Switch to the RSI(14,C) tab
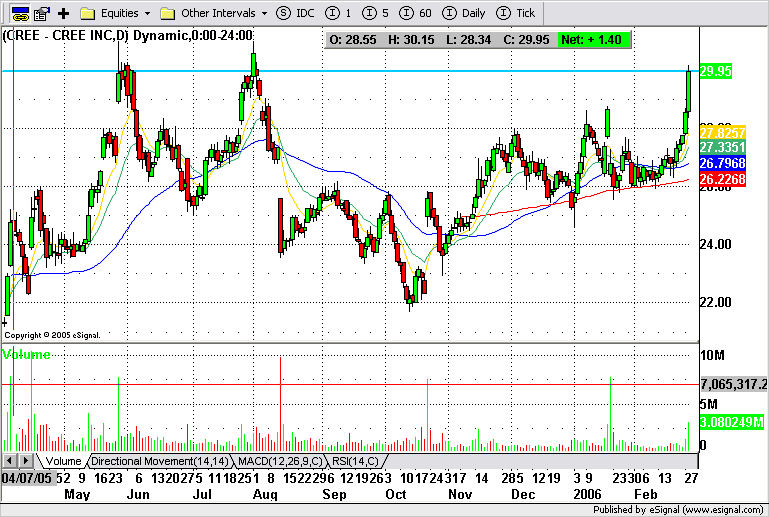 tap(356, 461)
